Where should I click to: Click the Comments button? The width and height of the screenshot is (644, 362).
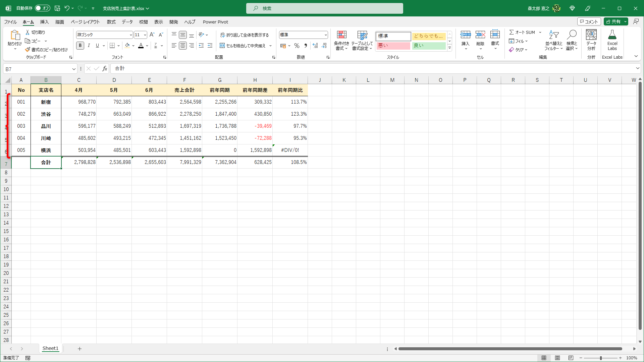589,21
